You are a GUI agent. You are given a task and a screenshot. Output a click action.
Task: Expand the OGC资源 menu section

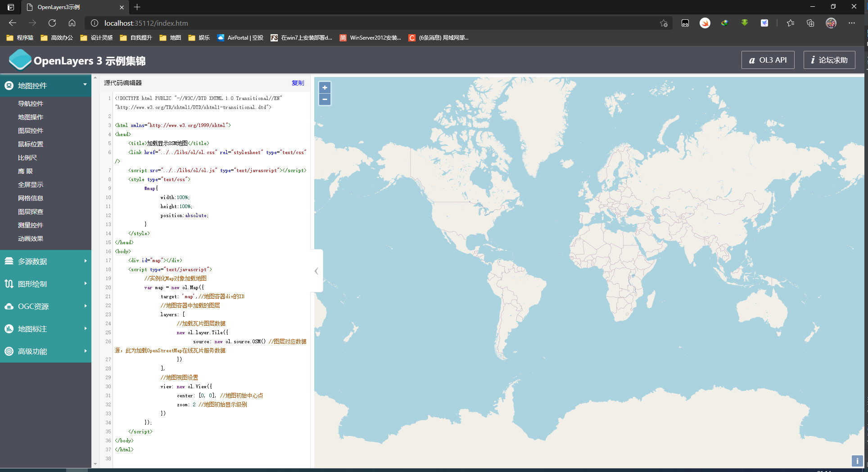(x=45, y=306)
